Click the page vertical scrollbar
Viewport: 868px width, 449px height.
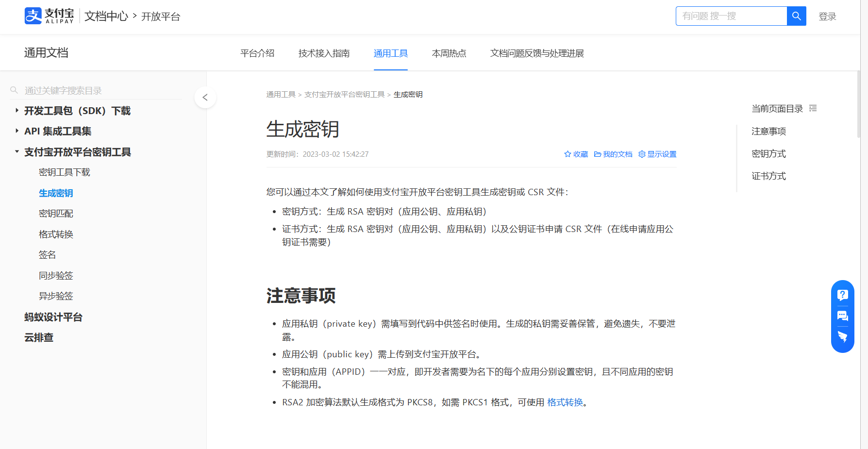pyautogui.click(x=858, y=104)
